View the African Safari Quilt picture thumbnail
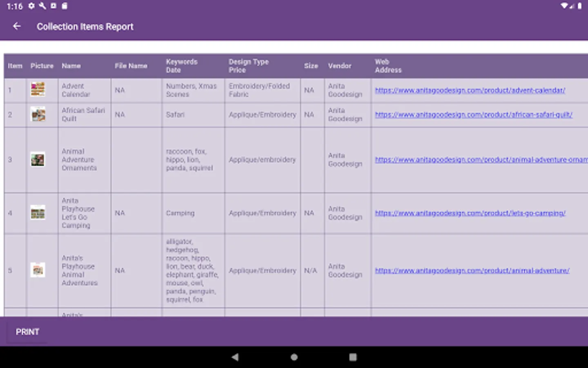 pos(38,114)
